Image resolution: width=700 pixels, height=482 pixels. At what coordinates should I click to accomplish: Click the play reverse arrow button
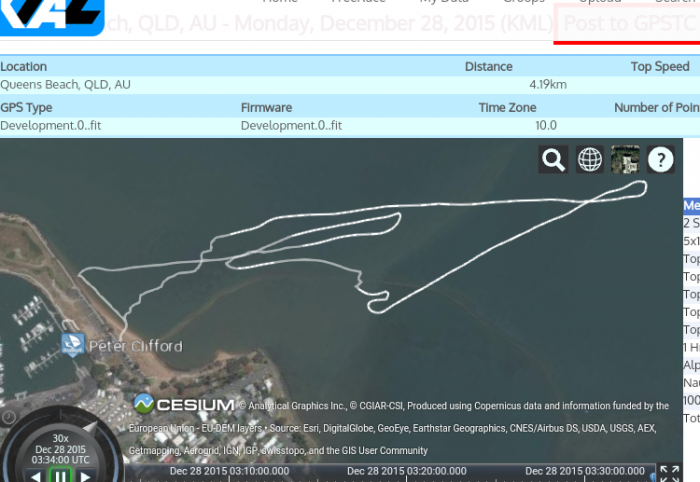(35, 476)
